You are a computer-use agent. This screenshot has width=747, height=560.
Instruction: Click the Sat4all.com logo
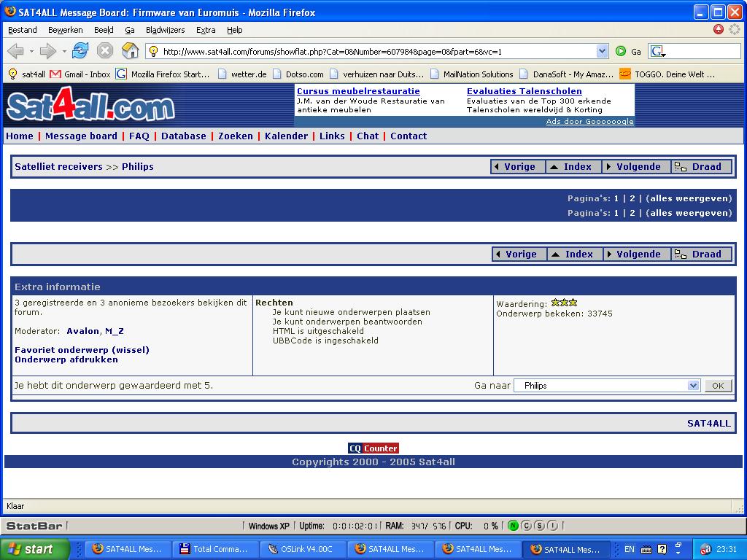pos(90,107)
